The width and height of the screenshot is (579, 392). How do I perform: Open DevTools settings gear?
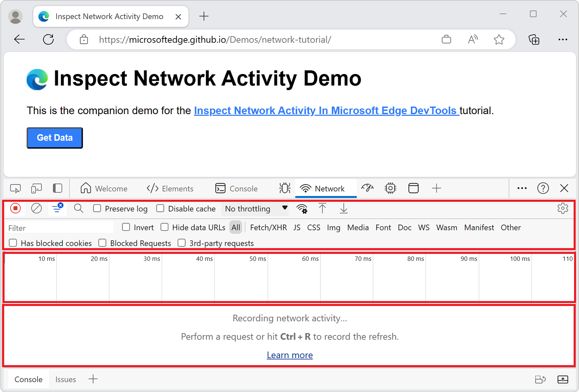(x=562, y=208)
